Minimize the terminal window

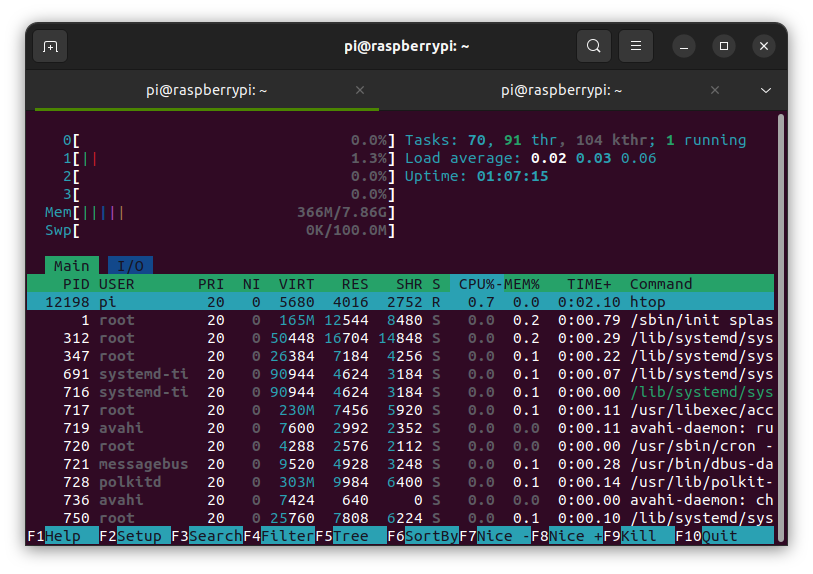[684, 47]
